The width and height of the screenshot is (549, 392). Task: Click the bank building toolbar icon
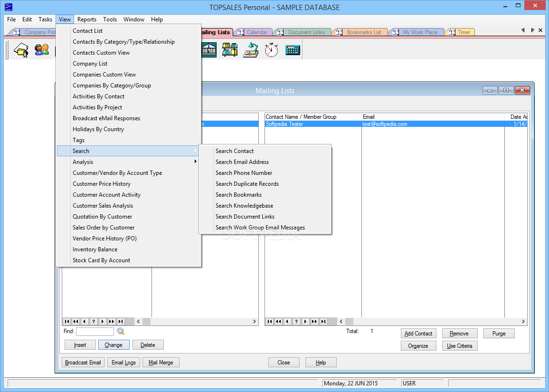[x=209, y=50]
